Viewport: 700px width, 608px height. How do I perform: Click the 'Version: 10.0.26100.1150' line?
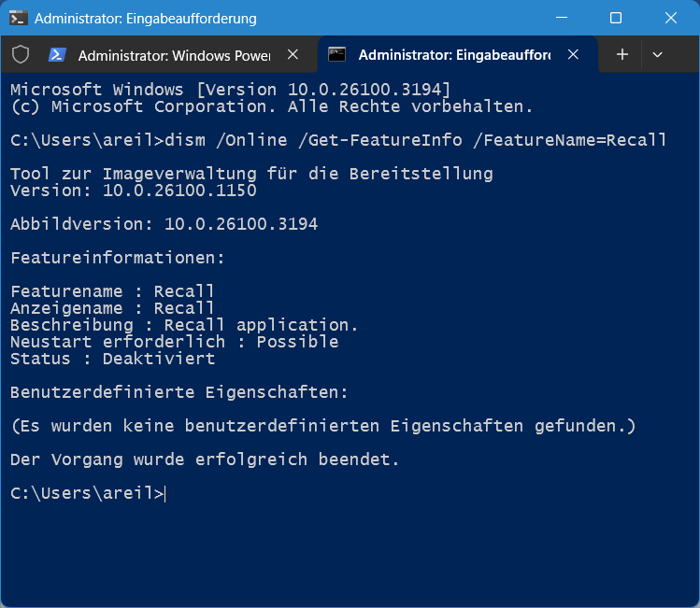click(133, 191)
